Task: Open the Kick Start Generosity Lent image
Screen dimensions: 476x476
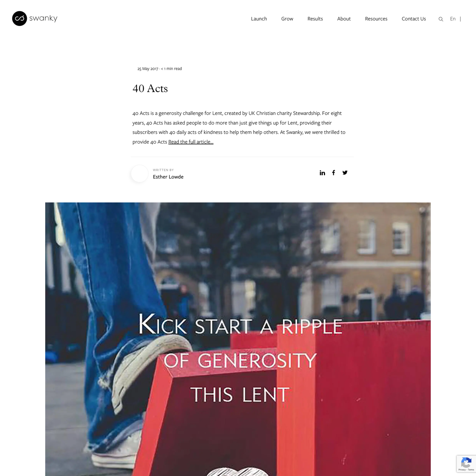Action: [x=238, y=339]
